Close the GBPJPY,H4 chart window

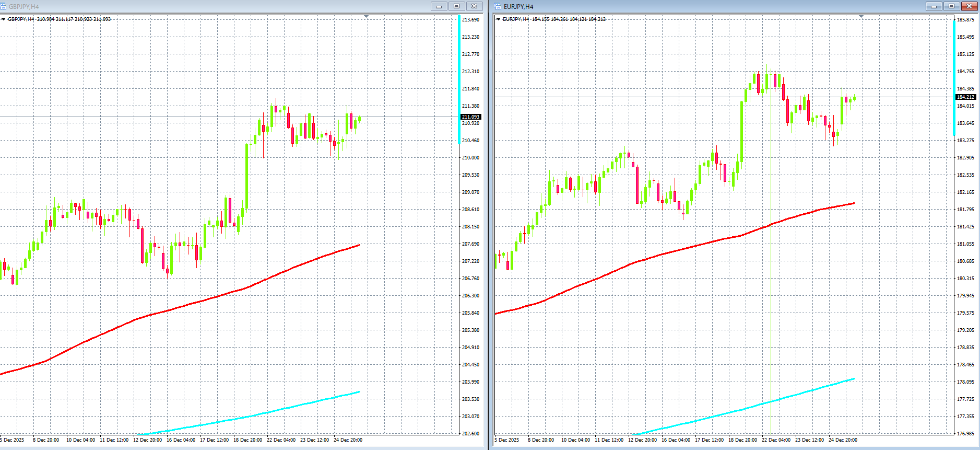click(x=474, y=6)
